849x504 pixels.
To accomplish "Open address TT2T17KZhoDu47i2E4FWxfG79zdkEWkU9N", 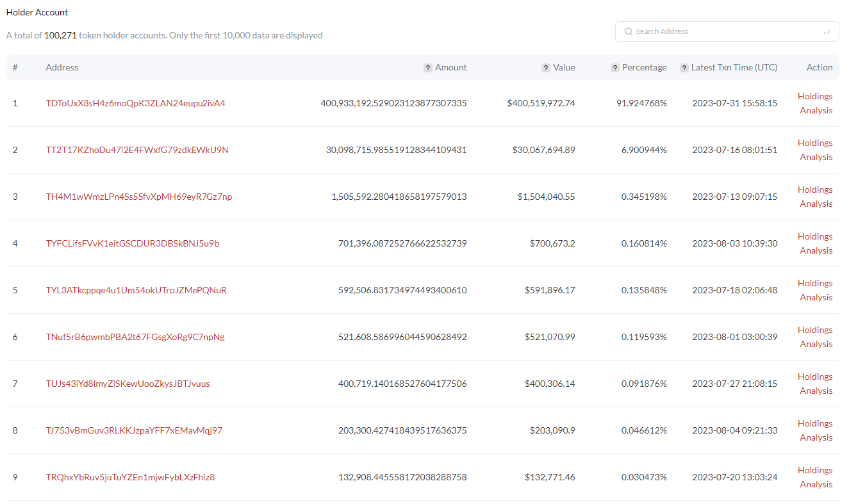I will 137,150.
